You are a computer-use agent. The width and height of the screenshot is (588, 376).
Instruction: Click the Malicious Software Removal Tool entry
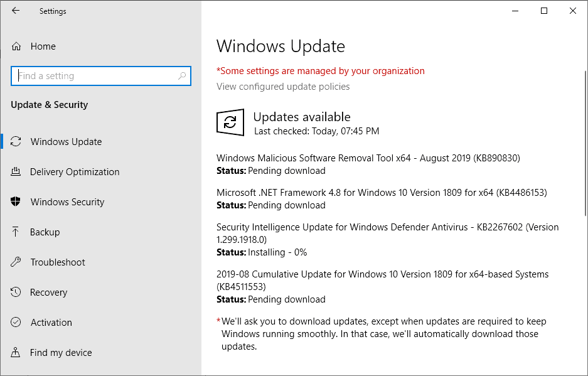pos(367,158)
